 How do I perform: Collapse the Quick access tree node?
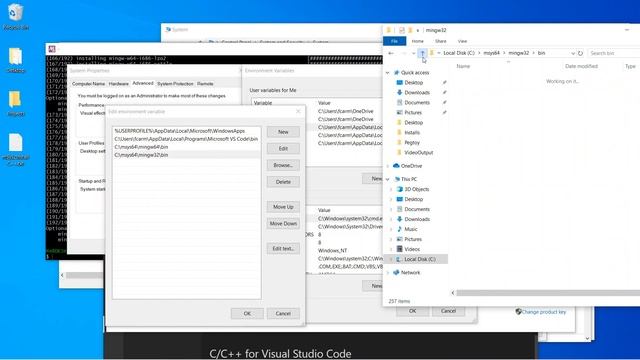[x=388, y=73]
